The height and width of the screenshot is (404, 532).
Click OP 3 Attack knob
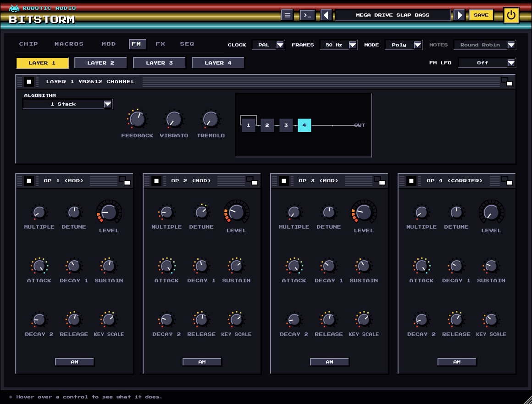point(294,266)
